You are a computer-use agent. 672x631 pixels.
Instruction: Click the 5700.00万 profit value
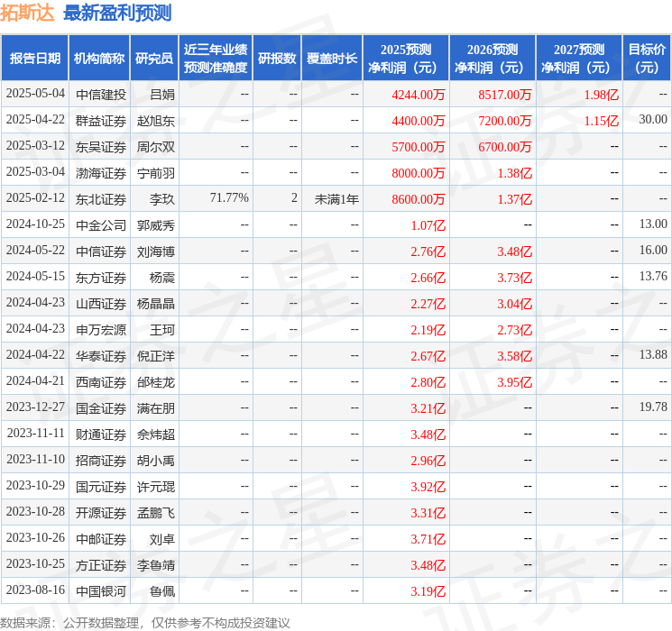pos(418,147)
